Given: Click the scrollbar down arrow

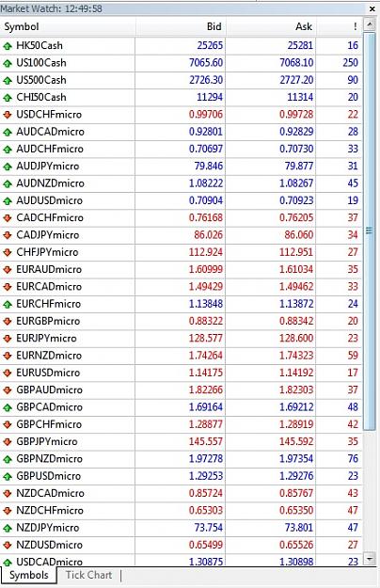Looking at the screenshot, I should click(x=370, y=559).
